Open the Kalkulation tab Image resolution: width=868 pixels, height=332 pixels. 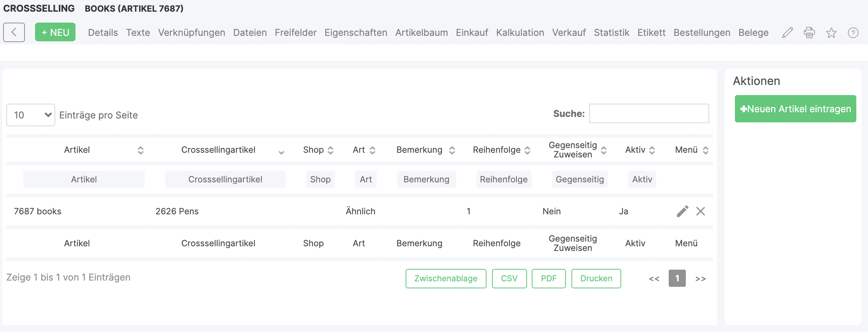[x=520, y=32]
